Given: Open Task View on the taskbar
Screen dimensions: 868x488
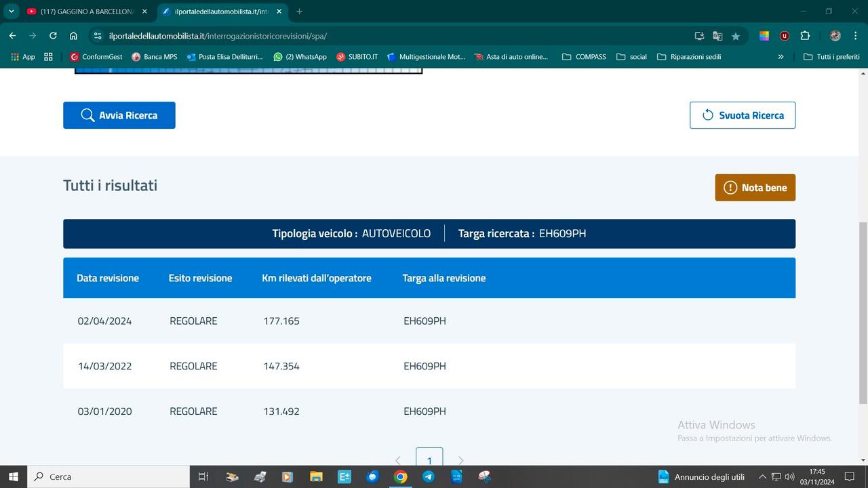Looking at the screenshot, I should (203, 476).
